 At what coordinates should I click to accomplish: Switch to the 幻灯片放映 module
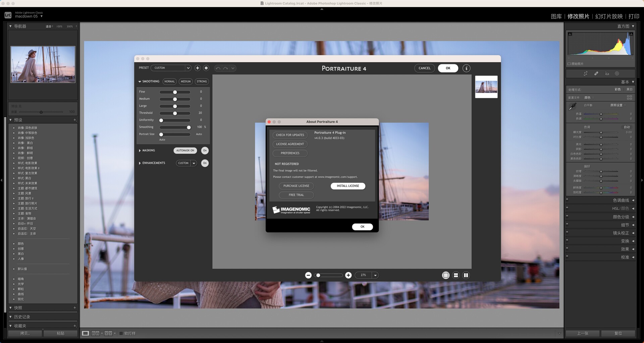[609, 16]
